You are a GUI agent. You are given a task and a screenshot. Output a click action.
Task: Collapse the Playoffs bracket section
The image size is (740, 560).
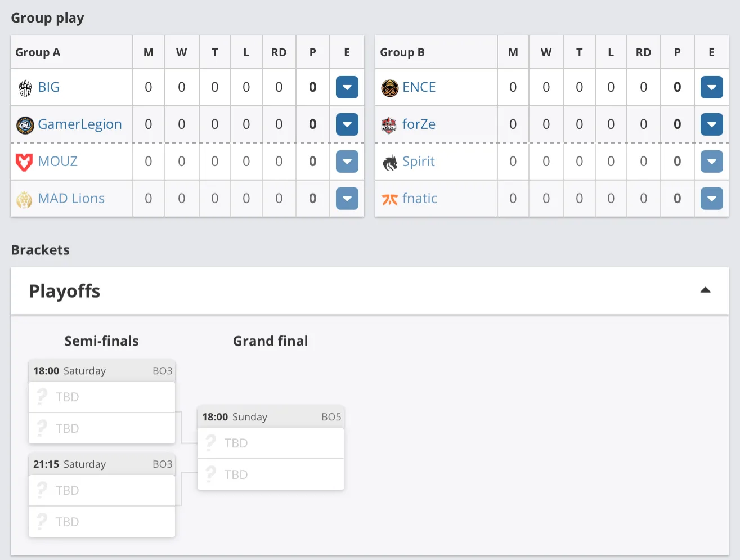[x=705, y=290]
